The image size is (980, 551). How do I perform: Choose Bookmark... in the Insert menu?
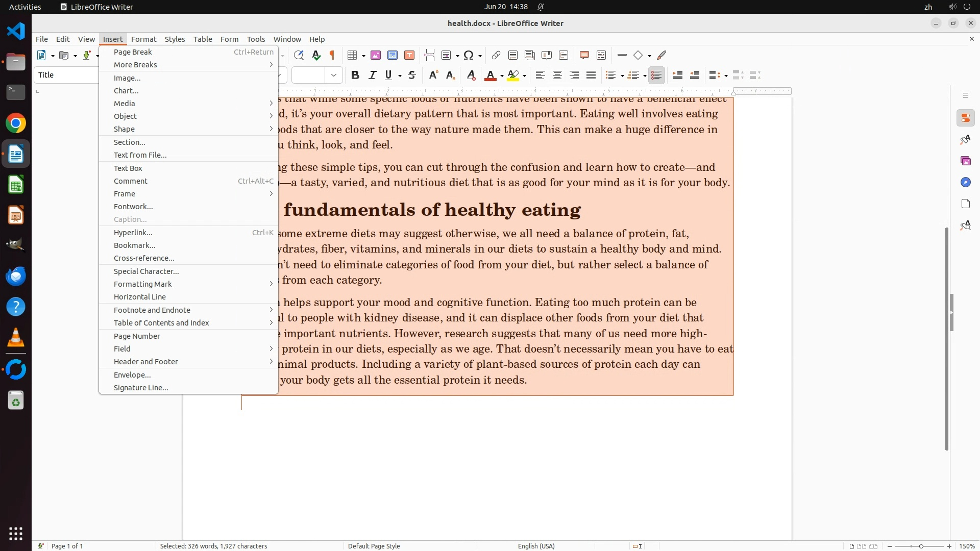[134, 245]
